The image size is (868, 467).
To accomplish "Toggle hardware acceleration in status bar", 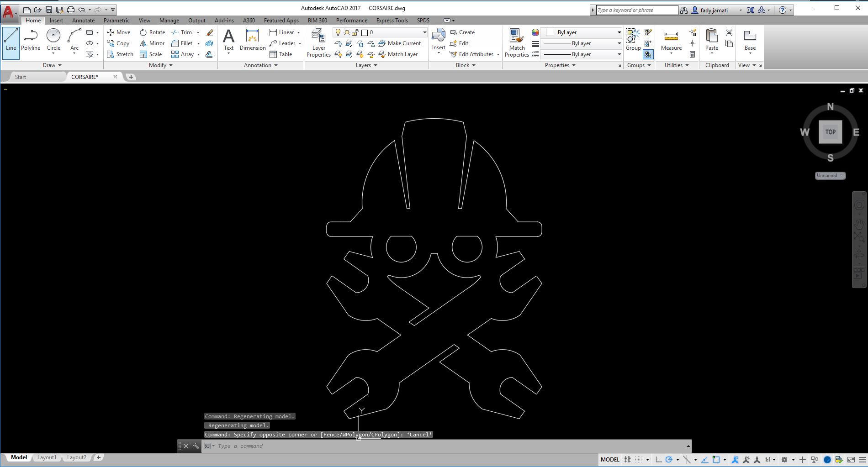I will 827,459.
